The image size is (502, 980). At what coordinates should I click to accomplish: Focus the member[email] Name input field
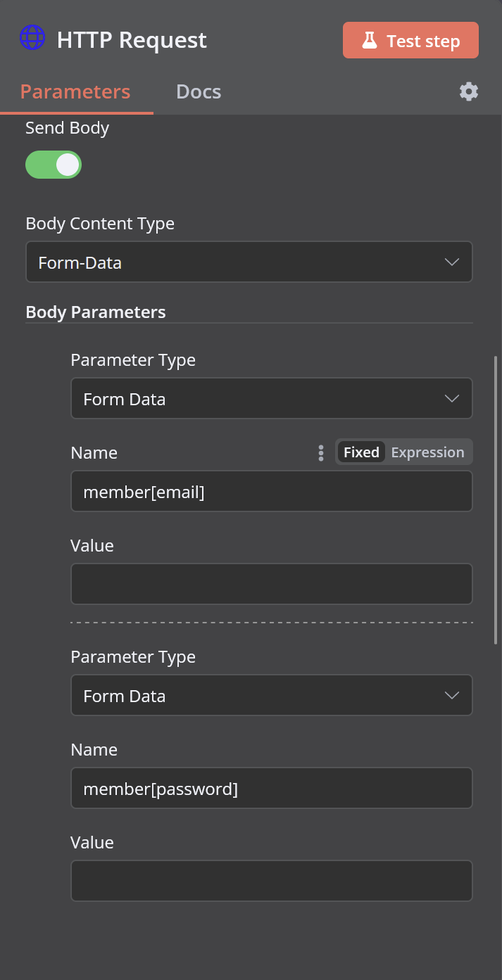pyautogui.click(x=272, y=492)
